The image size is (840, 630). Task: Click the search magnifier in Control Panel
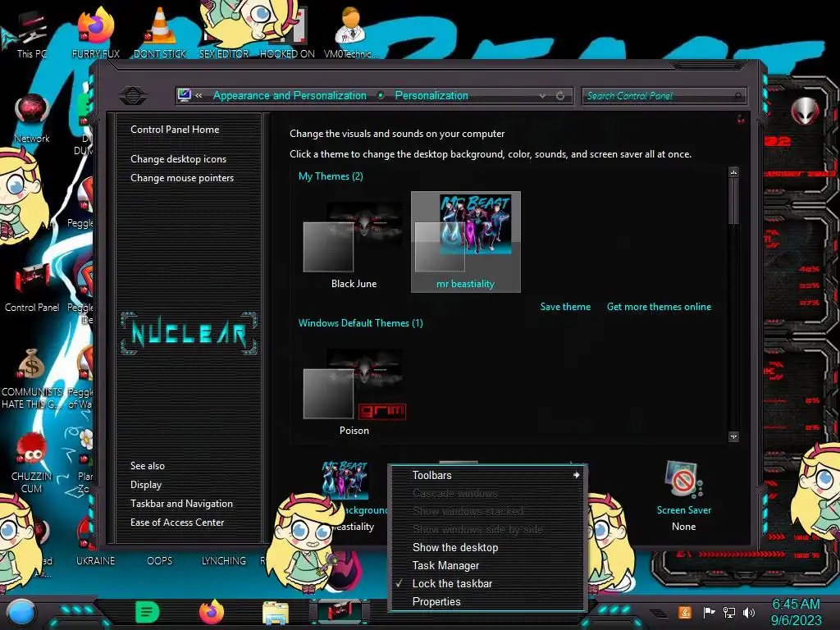(738, 95)
